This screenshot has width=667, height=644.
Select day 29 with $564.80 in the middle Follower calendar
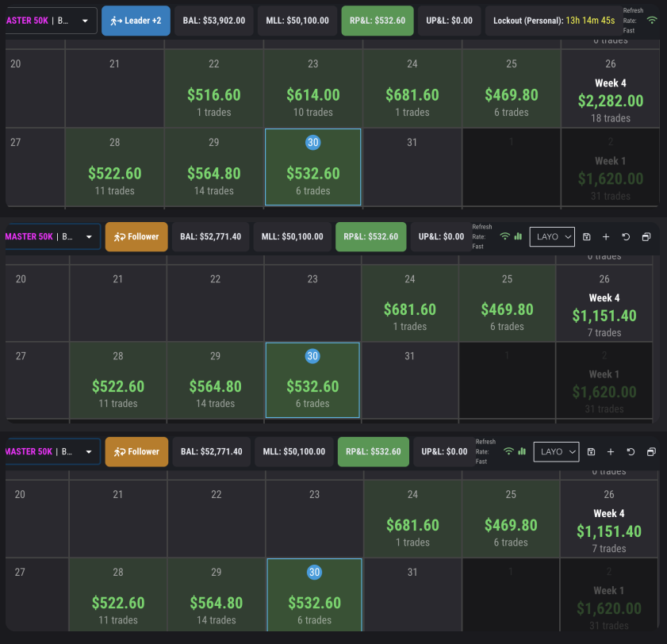click(x=215, y=380)
